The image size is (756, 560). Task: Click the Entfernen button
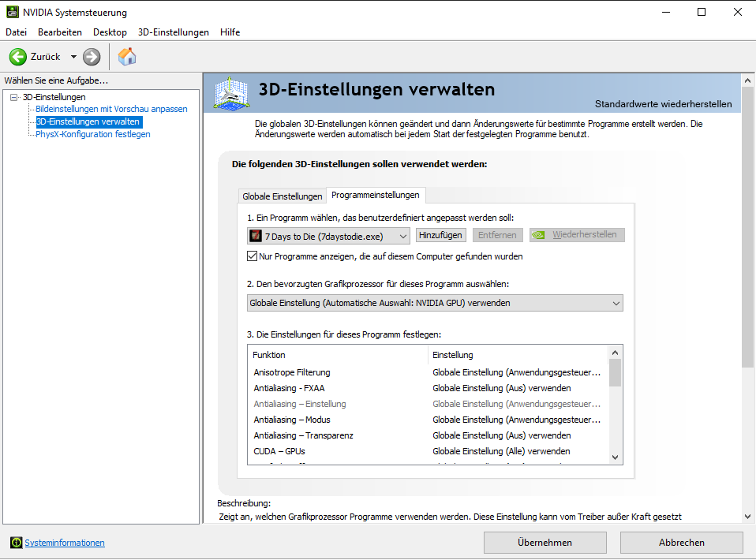(x=498, y=235)
